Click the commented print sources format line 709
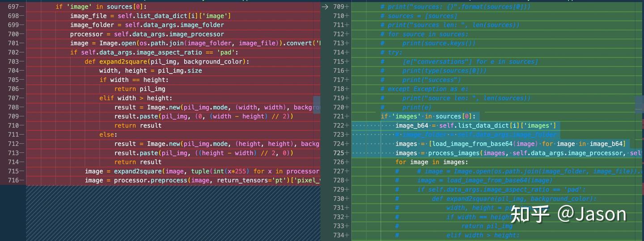This screenshot has width=644, height=241. pos(455,7)
